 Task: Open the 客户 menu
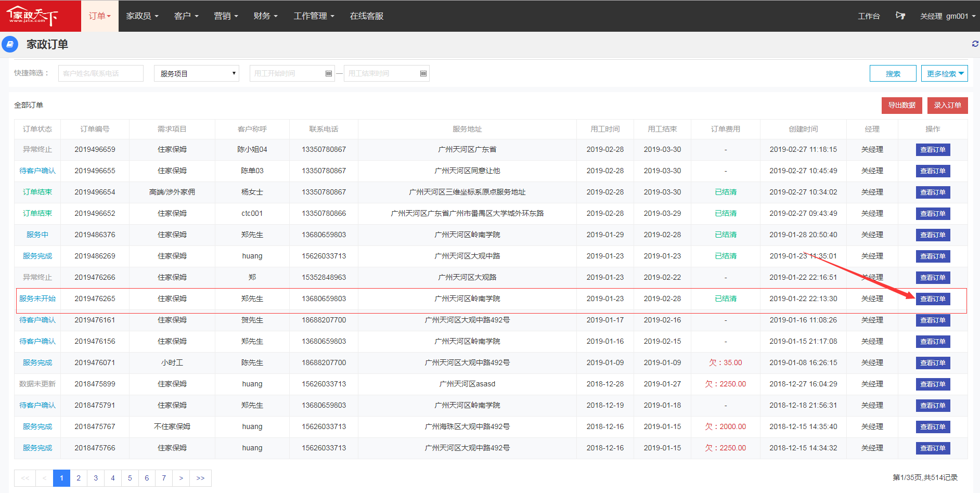186,16
